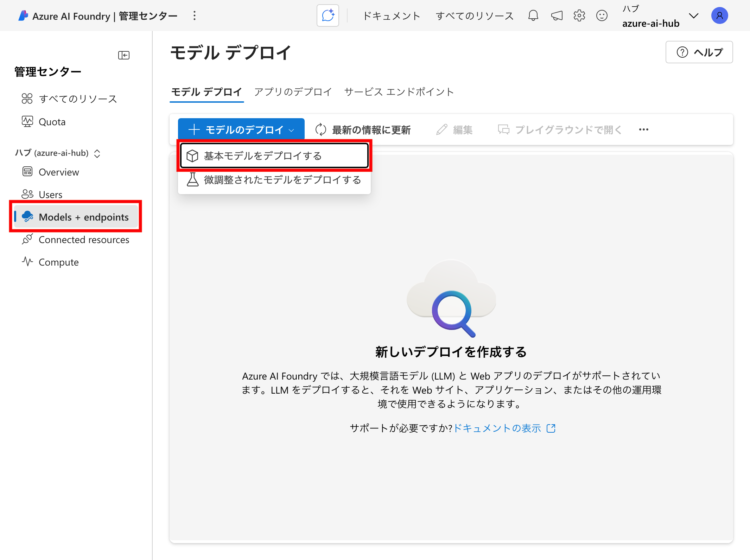This screenshot has width=750, height=560.
Task: Toggle the ハブ (azure-ai-hub) scope switcher
Action: (97, 153)
